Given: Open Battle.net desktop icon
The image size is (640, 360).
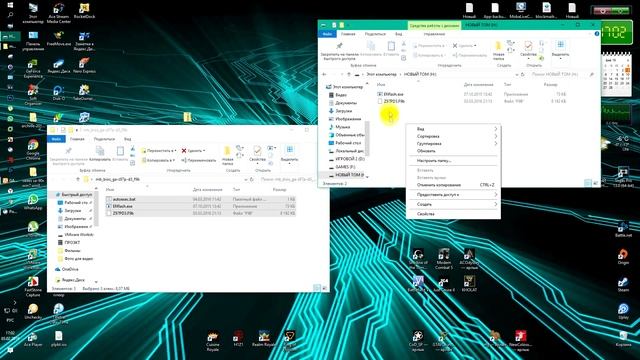Looking at the screenshot, I should (x=623, y=229).
